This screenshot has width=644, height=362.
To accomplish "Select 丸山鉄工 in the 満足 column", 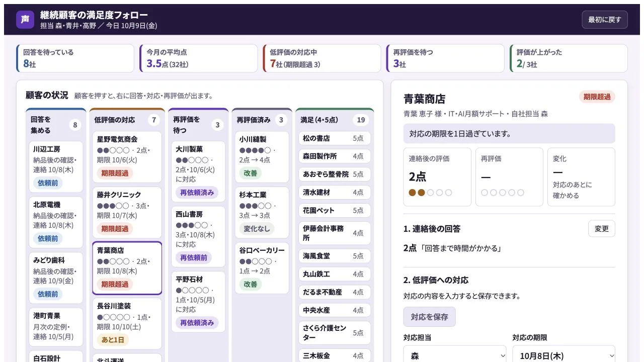I will [335, 274].
